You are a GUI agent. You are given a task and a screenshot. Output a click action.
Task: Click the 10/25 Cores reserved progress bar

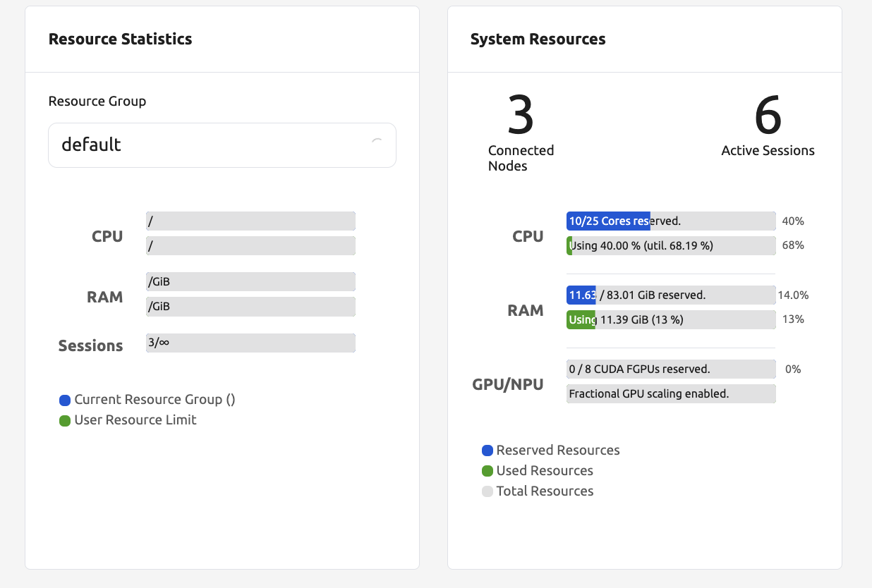[x=670, y=221]
